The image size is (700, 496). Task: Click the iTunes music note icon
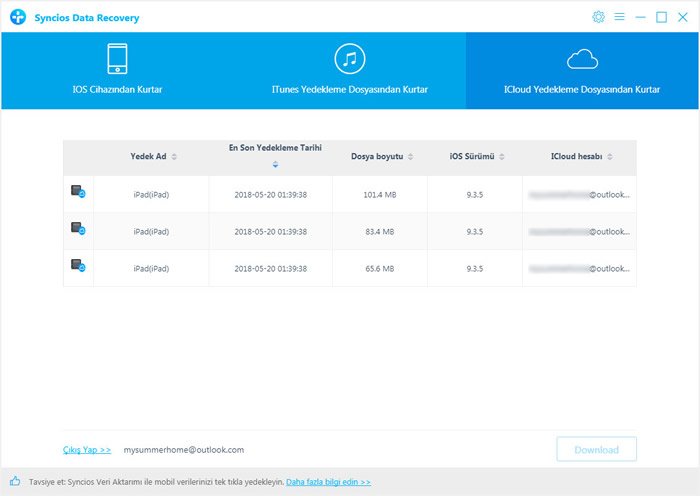[x=350, y=58]
